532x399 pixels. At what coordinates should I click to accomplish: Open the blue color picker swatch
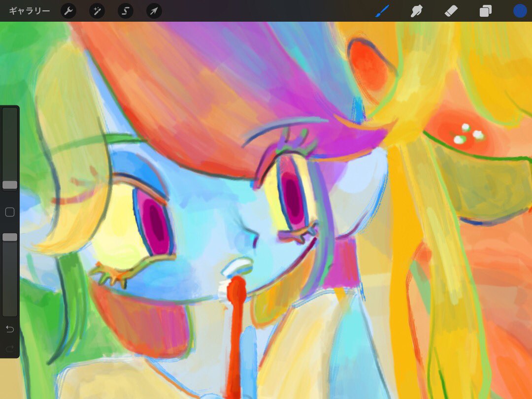click(x=520, y=11)
